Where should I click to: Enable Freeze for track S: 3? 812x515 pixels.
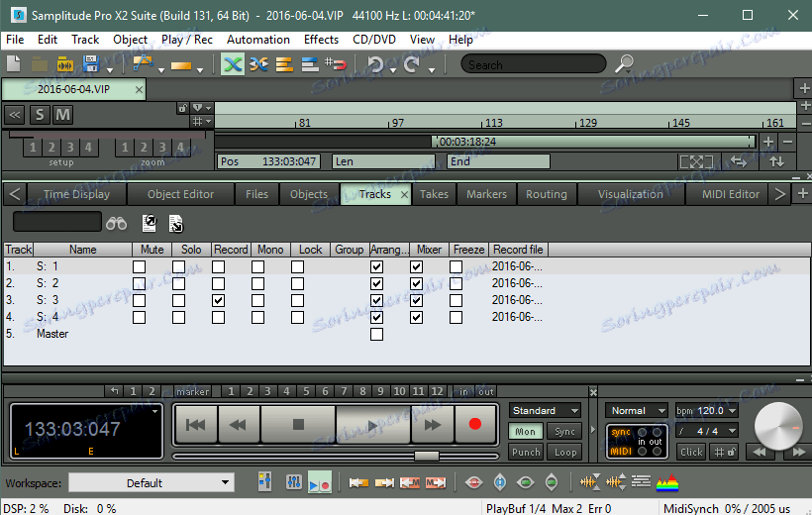pyautogui.click(x=456, y=300)
